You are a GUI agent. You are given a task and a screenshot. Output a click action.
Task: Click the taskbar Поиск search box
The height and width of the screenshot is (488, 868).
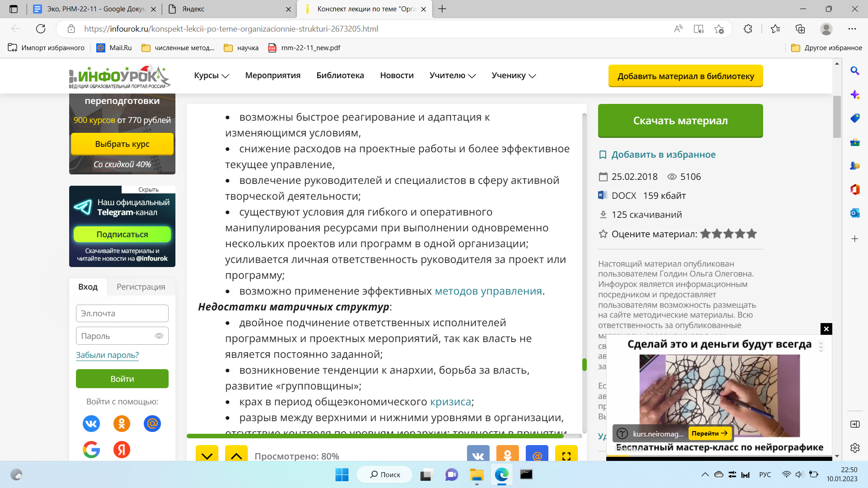pos(385,474)
